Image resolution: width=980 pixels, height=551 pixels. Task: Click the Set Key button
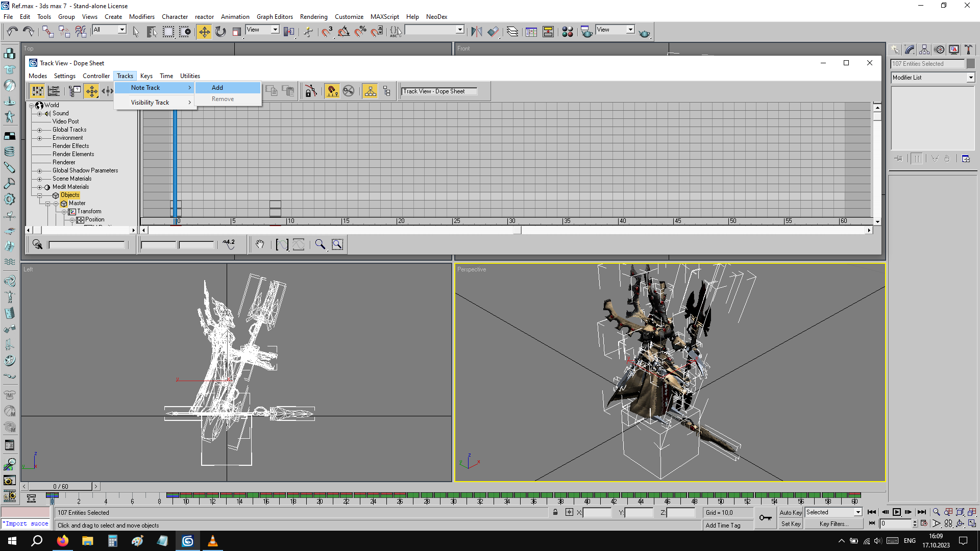coord(790,524)
